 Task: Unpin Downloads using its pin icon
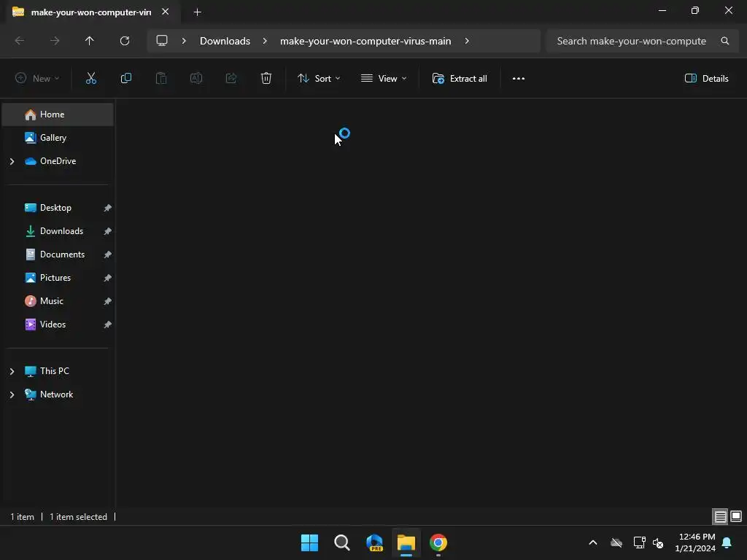pyautogui.click(x=108, y=231)
